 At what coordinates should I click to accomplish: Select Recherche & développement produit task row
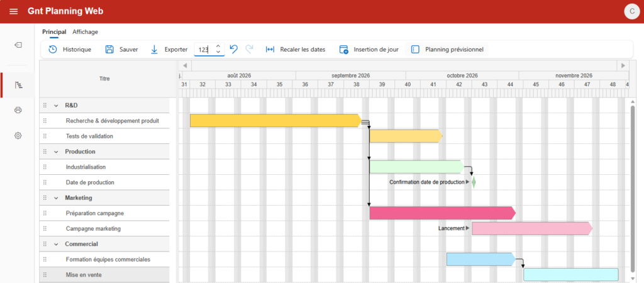(x=104, y=121)
